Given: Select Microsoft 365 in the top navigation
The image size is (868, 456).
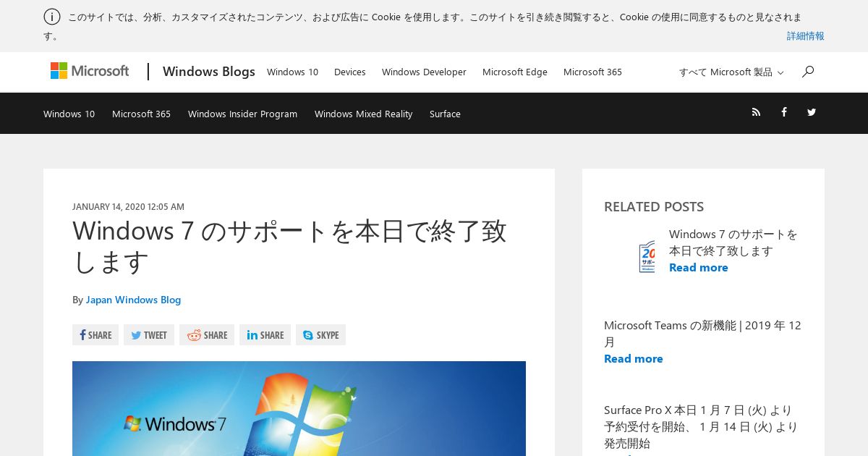Looking at the screenshot, I should (592, 72).
